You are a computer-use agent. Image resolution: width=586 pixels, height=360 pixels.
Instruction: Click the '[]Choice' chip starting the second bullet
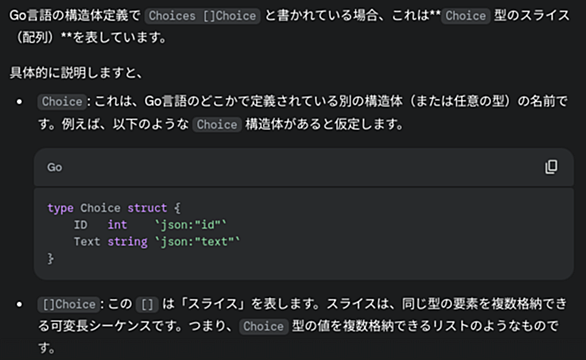pos(69,304)
